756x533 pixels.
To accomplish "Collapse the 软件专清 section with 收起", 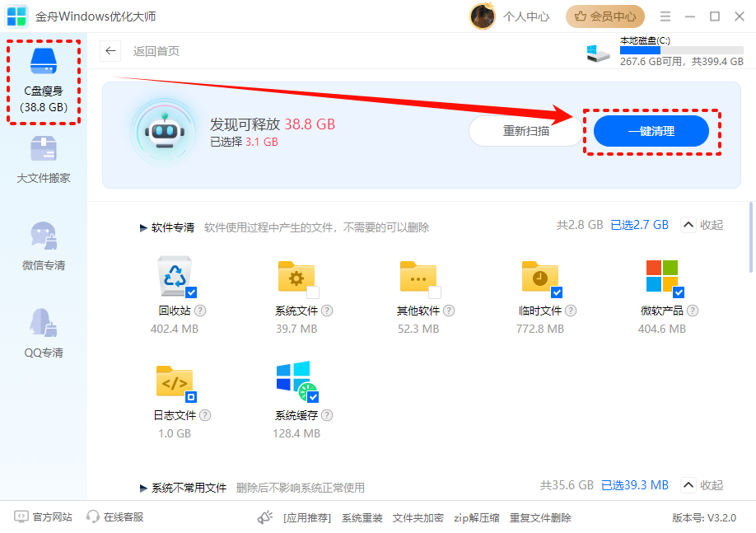I will coord(702,225).
